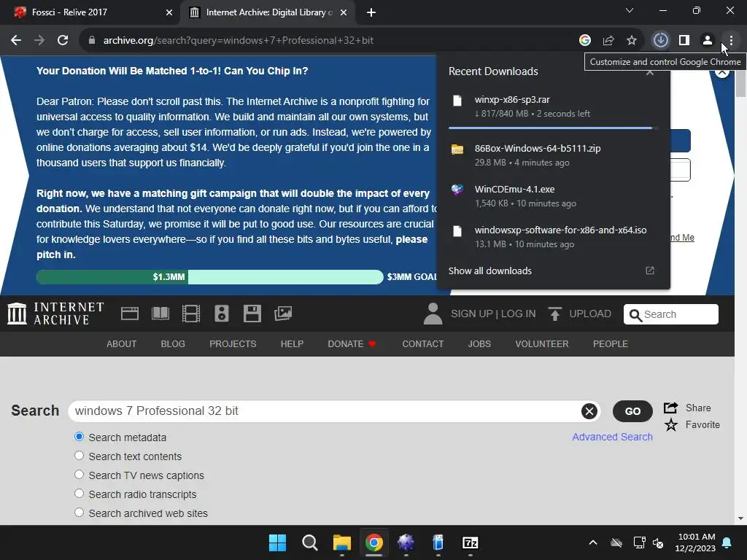Open WinCDEmu-4.1.exe download entry

pos(554,195)
